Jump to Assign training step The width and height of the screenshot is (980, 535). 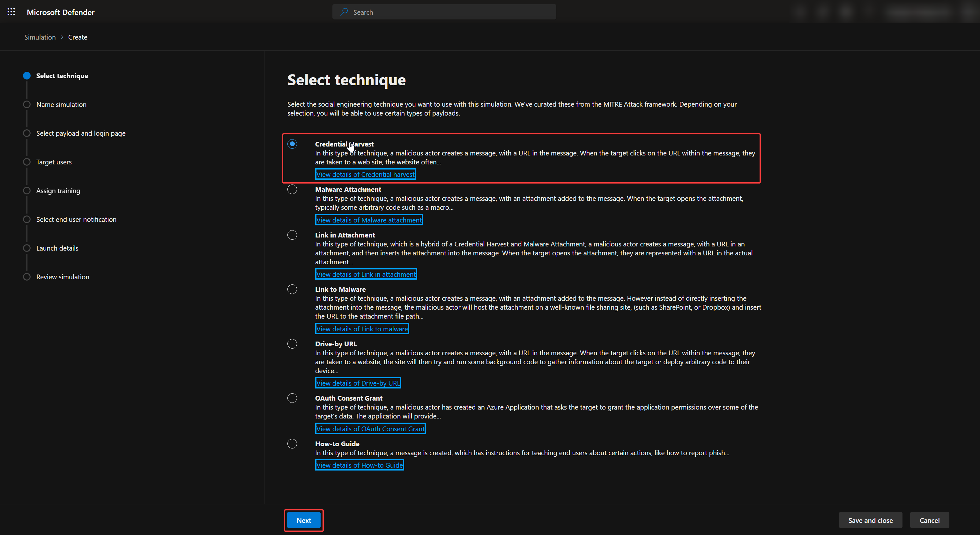coord(58,191)
